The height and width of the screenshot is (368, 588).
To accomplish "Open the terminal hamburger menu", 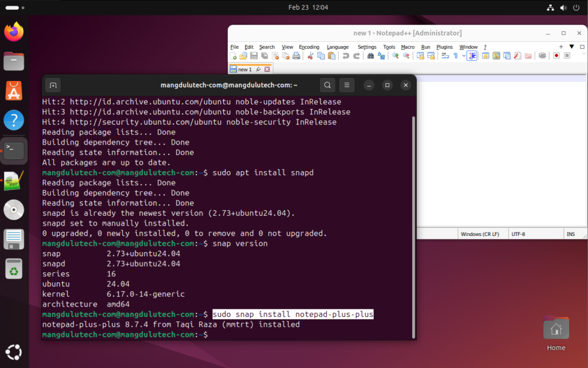I will click(347, 84).
